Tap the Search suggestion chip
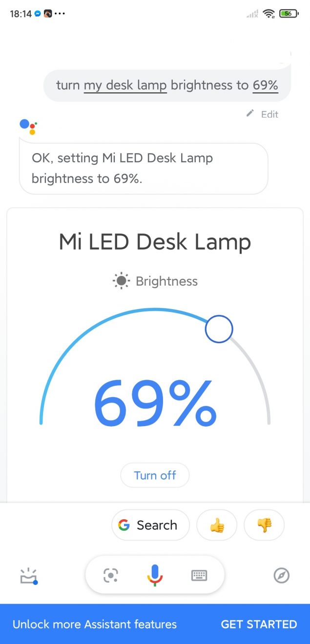The image size is (310, 644). coord(150,525)
